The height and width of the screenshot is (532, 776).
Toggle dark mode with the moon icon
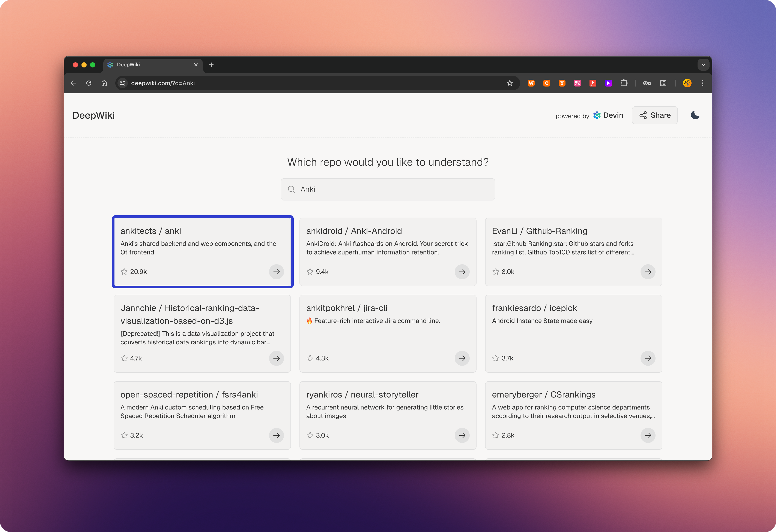coord(695,115)
